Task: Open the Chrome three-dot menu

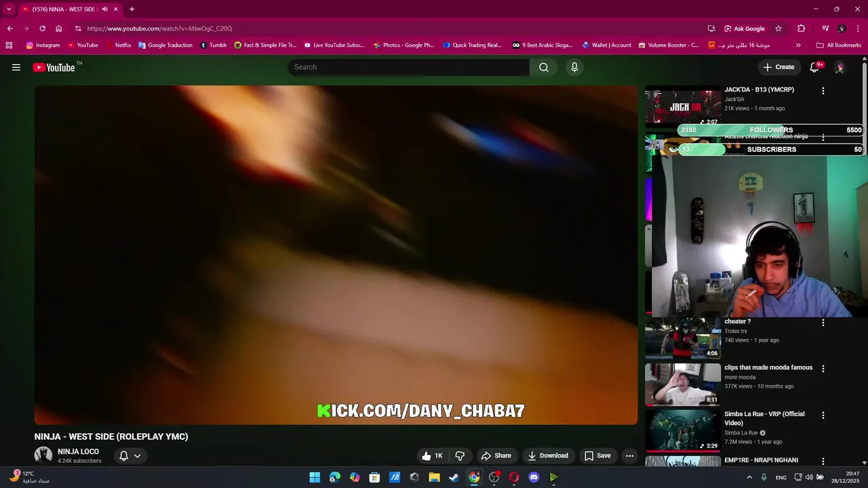Action: (x=857, y=28)
